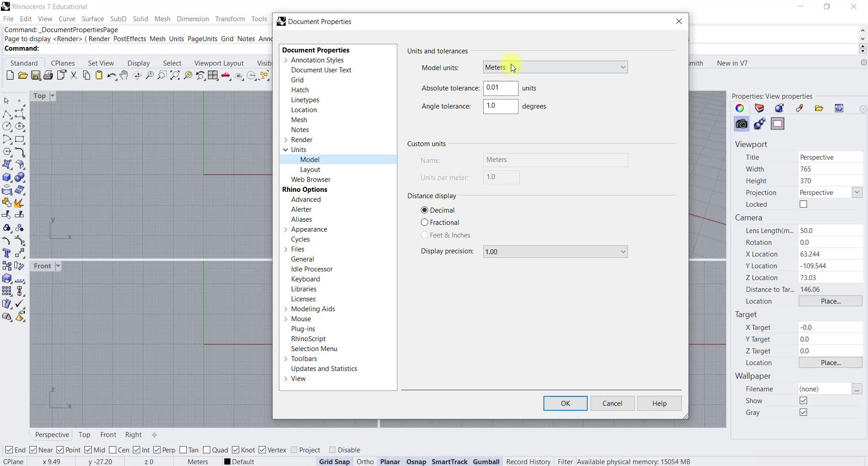
Task: Switch to the Right viewport tab
Action: (133, 435)
